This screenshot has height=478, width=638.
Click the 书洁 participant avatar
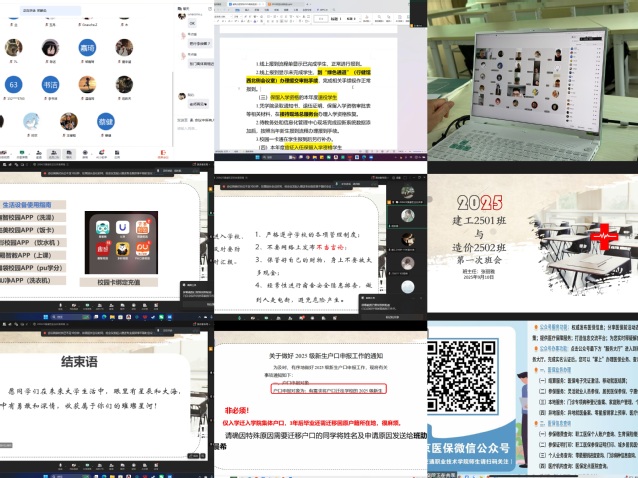pyautogui.click(x=50, y=85)
